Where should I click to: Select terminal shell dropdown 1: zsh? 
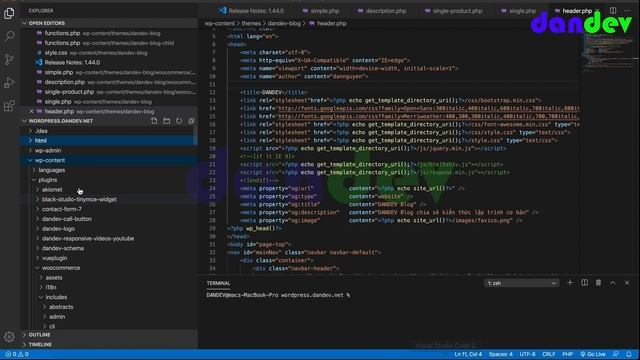click(x=521, y=283)
